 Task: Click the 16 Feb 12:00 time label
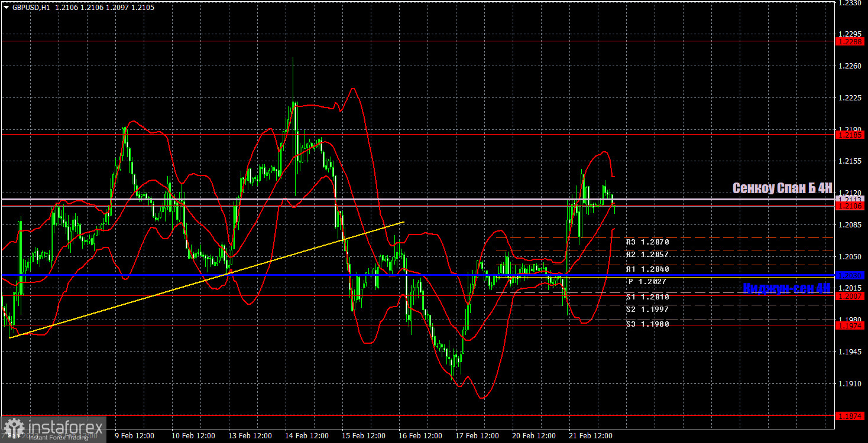coord(420,436)
